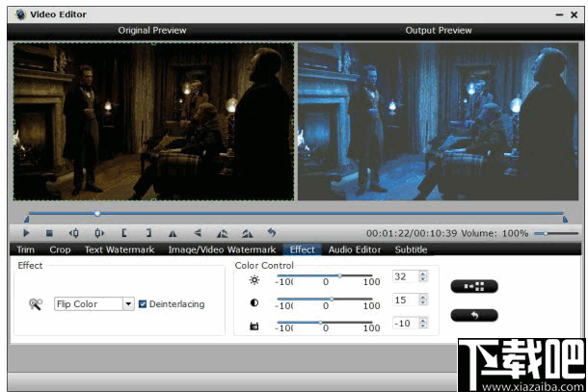Screen dimensions: 588x392
Task: Open the Flip Color effect dropdown
Action: 128,304
